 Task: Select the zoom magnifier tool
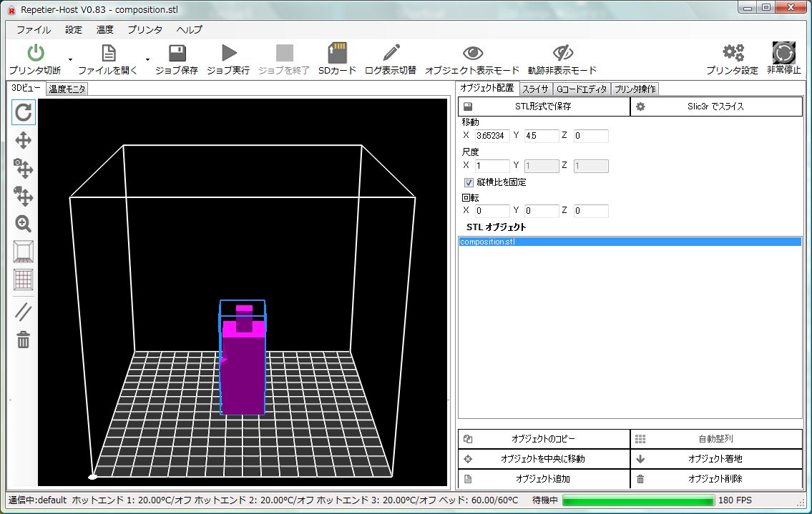24,224
